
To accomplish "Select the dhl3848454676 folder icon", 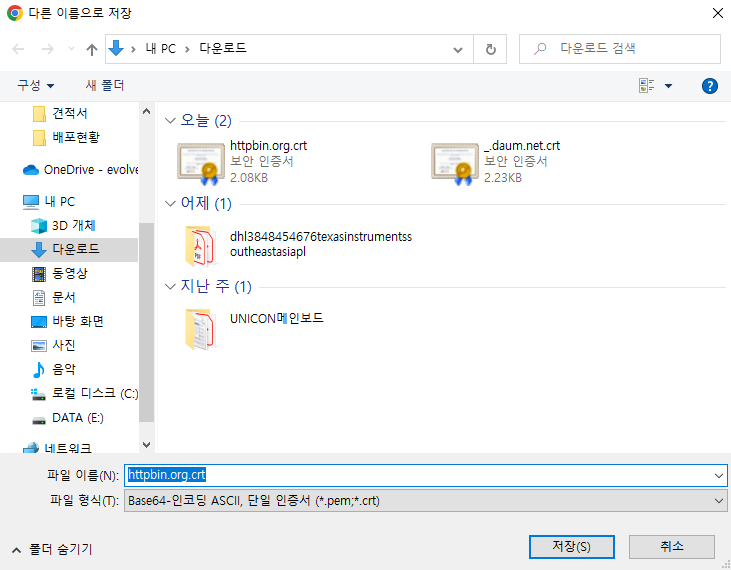I will 200,246.
